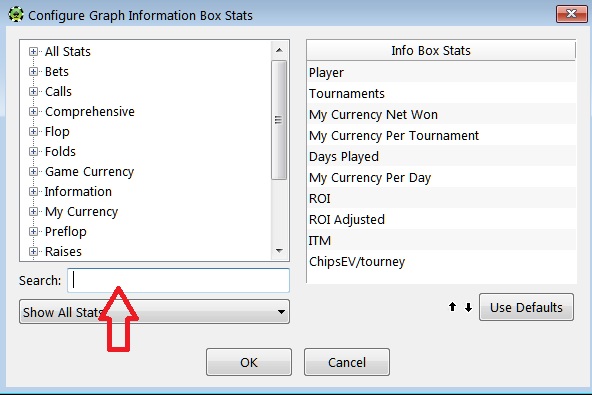
Task: Expand the Raises tree node
Action: (x=33, y=252)
